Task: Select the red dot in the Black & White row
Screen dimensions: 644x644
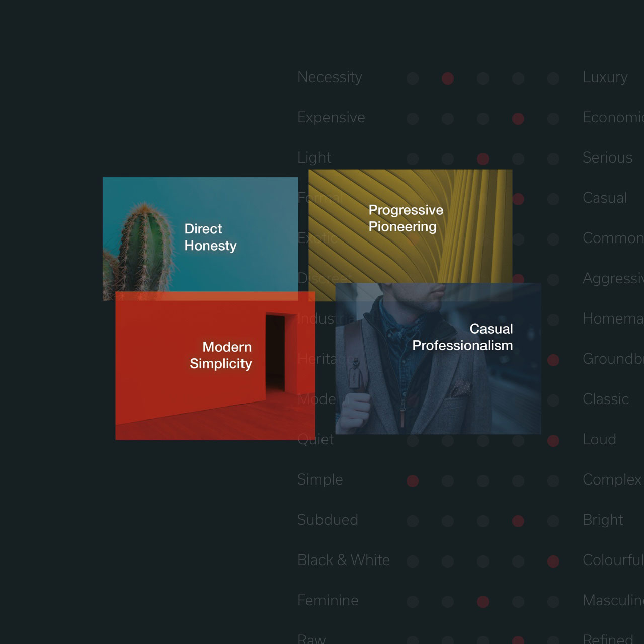Action: pos(553,561)
